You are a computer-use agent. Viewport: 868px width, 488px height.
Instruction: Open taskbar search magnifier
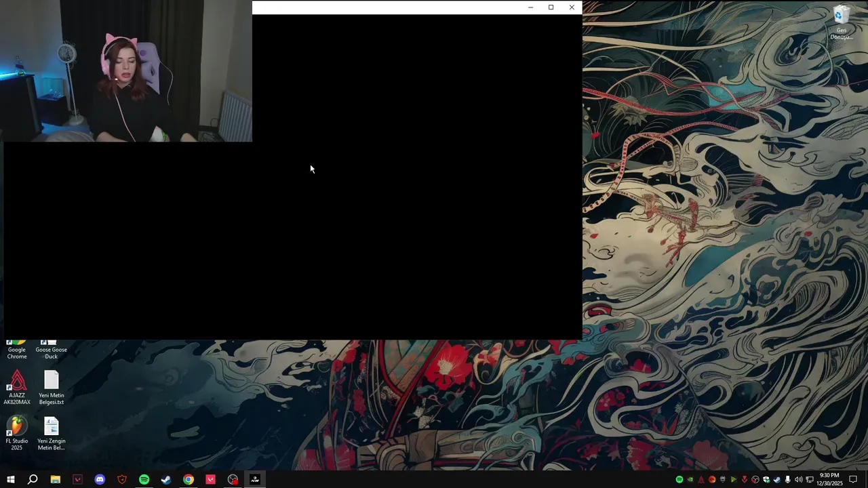(33, 479)
